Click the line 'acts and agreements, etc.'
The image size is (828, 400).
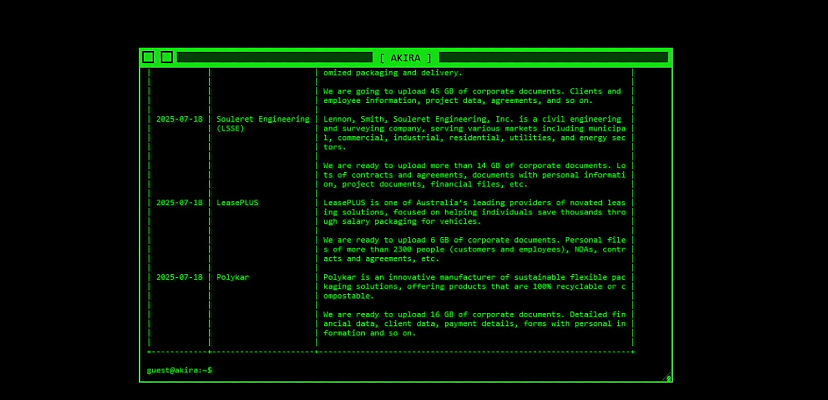pyautogui.click(x=381, y=259)
